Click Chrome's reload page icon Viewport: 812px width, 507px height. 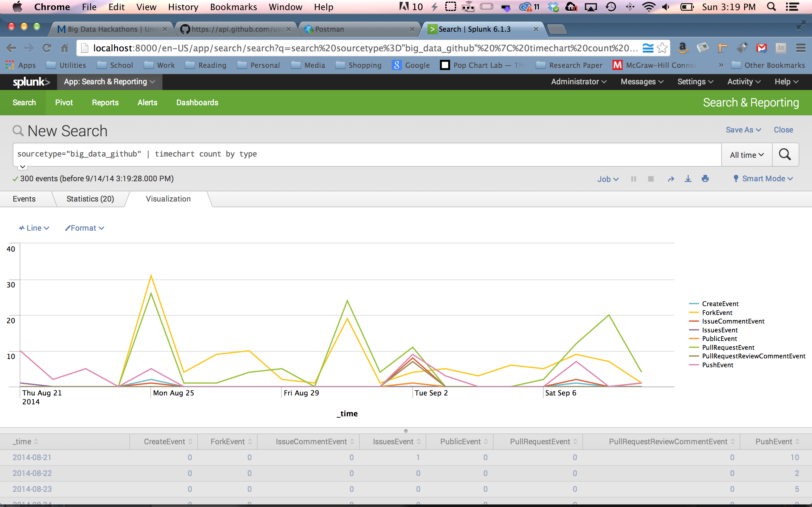pyautogui.click(x=47, y=48)
